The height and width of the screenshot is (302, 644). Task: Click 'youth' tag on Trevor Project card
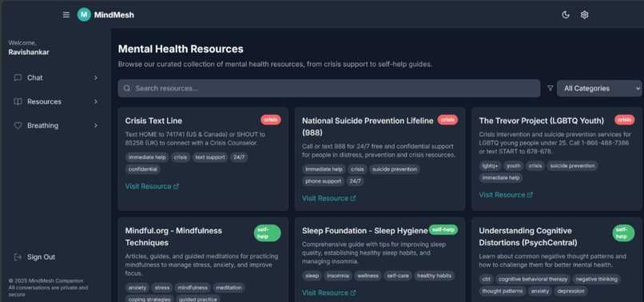tap(514, 166)
